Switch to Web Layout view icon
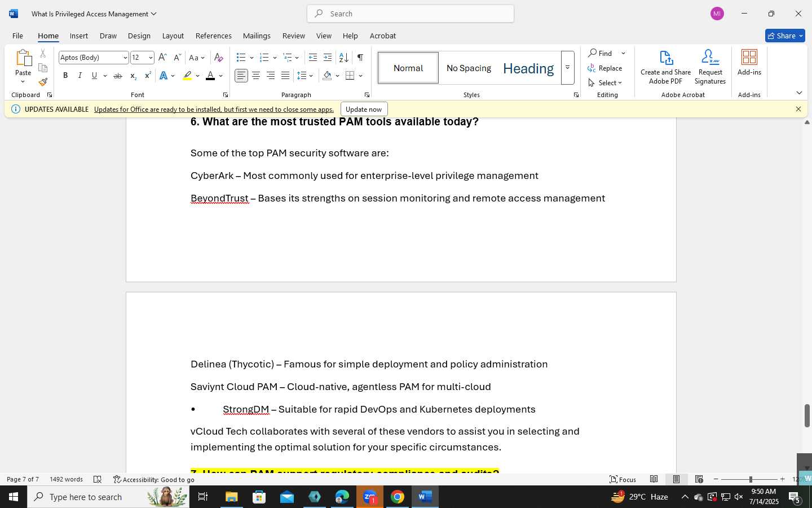This screenshot has width=812, height=508. [x=699, y=479]
